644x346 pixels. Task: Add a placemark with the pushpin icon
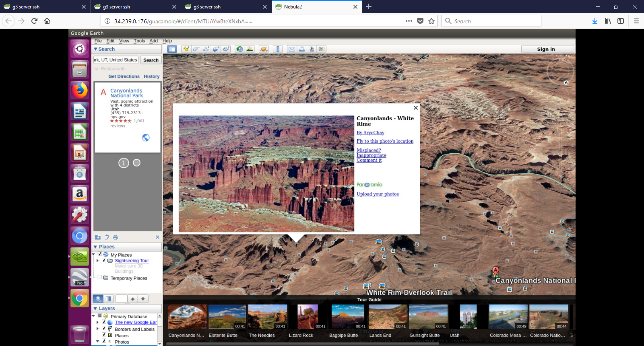pyautogui.click(x=186, y=49)
